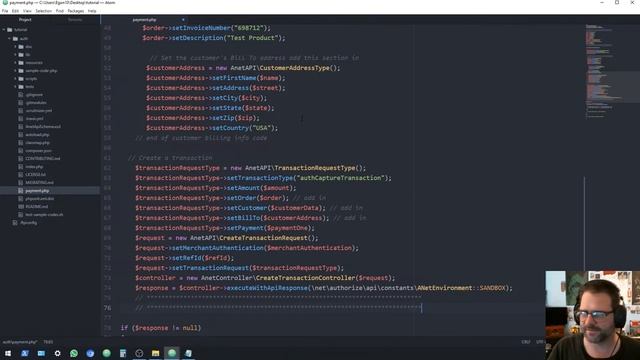Click the tutorial folder icon
This screenshot has width=640, height=360.
(x=10, y=30)
